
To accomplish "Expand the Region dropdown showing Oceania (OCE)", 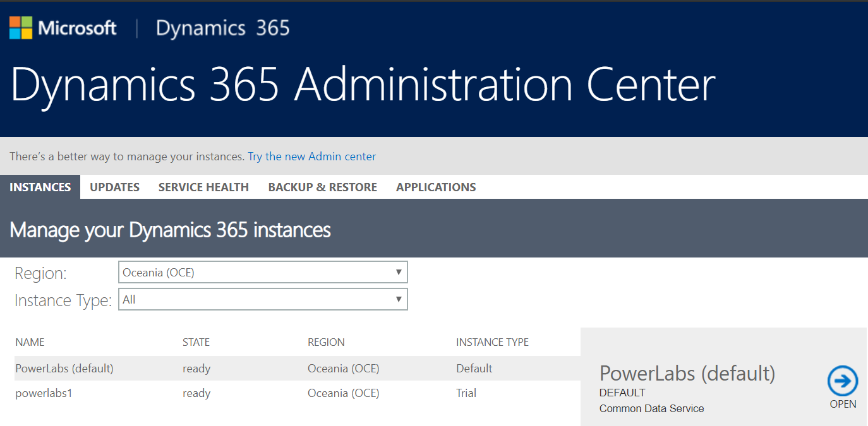I will point(263,273).
